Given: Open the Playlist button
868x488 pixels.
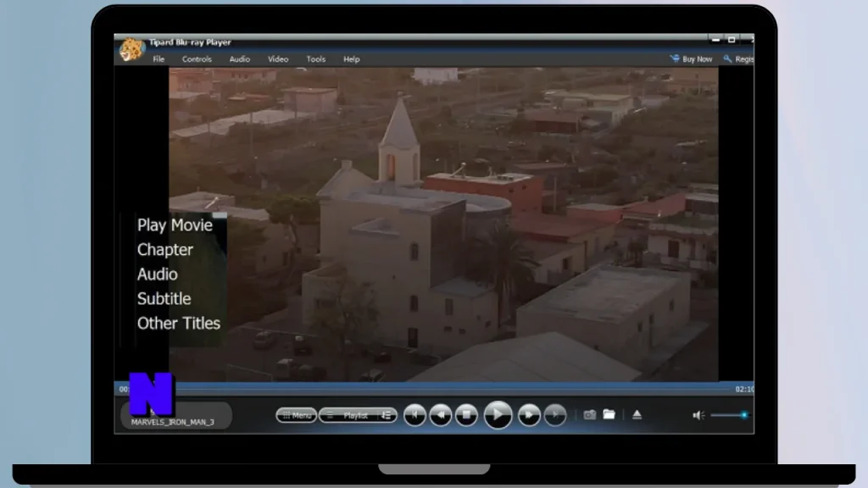Looking at the screenshot, I should click(x=358, y=415).
